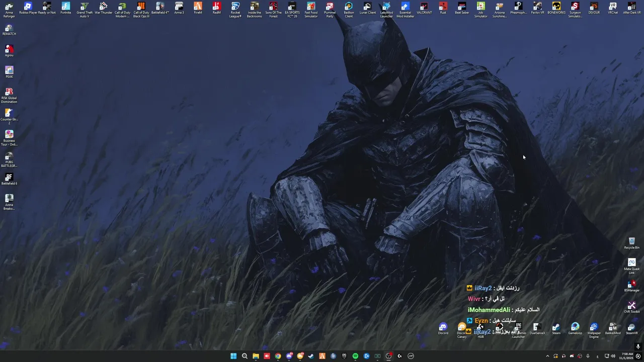Select Inside the Backrooms icon
The height and width of the screenshot is (362, 644).
click(255, 10)
